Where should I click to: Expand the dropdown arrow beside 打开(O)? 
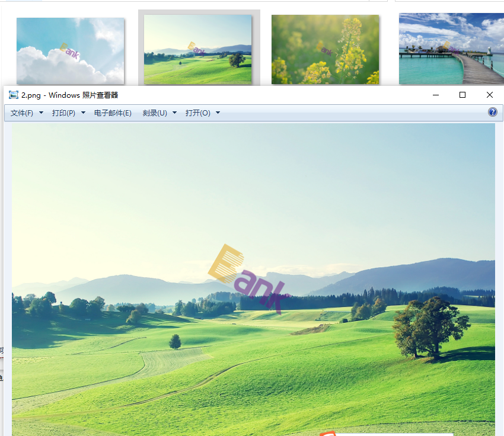point(218,113)
